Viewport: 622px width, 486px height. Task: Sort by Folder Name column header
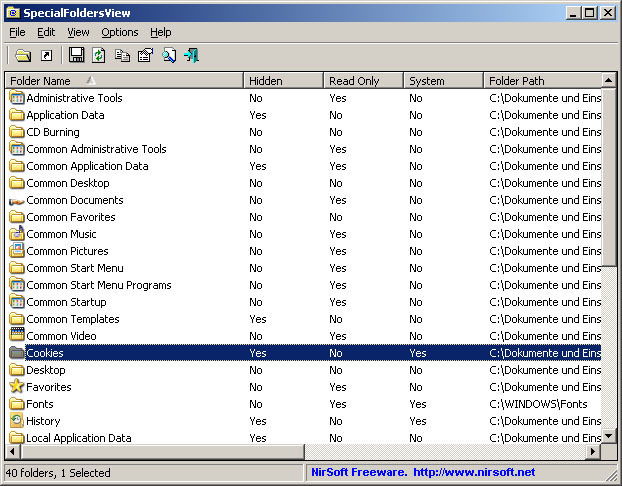coord(124,81)
